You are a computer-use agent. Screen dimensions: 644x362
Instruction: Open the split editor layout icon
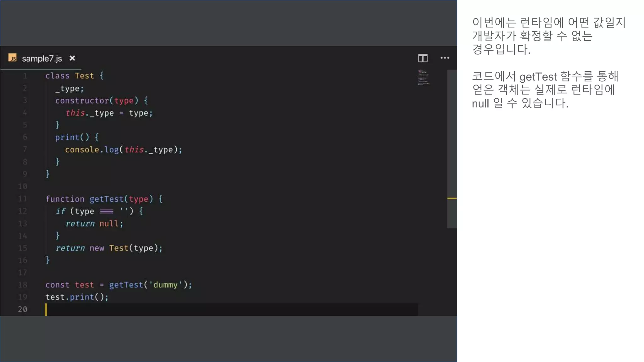point(423,58)
